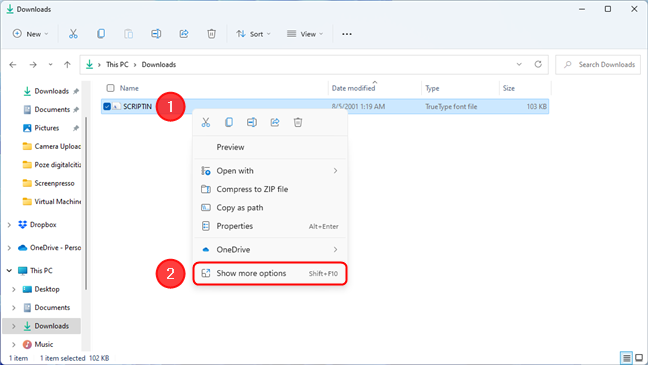Open the Open with submenu
Viewport: 648px width, 365px height.
tap(270, 171)
